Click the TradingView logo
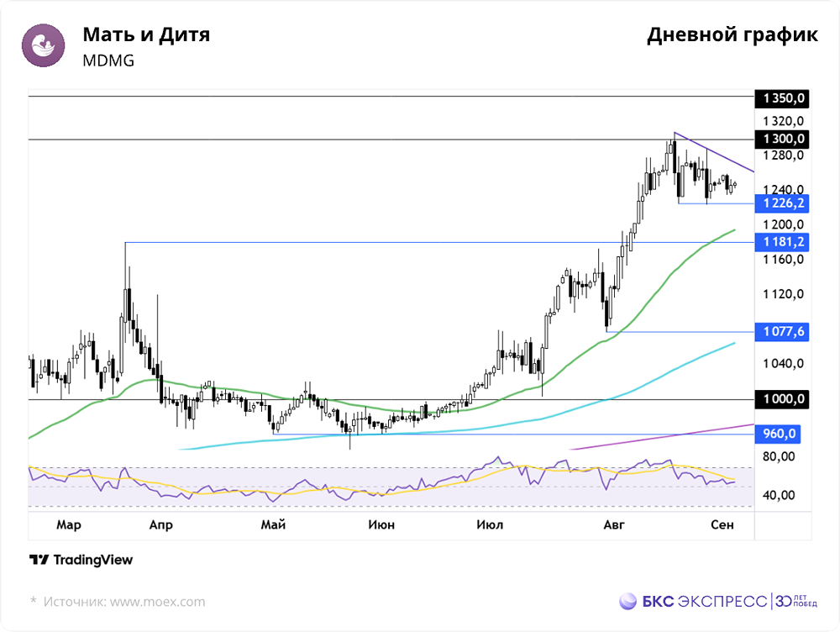The width and height of the screenshot is (840, 632). tap(81, 560)
